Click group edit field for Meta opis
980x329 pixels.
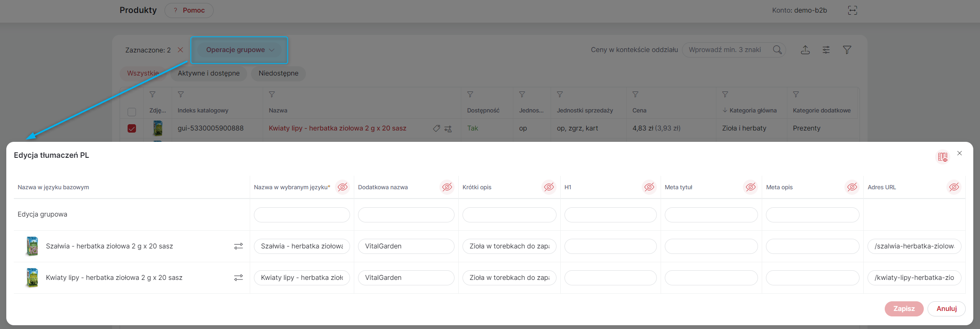coord(813,215)
